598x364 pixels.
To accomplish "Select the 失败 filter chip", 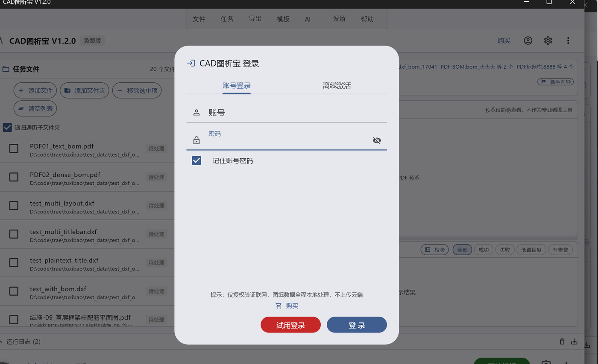I will pos(505,250).
